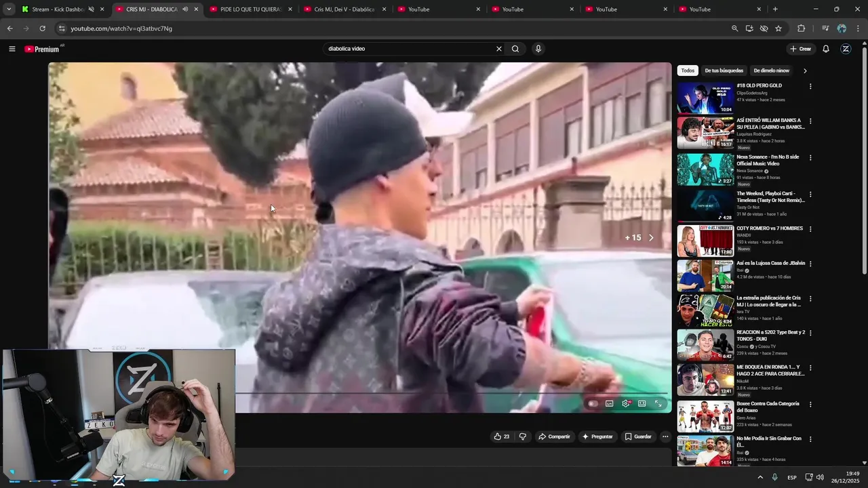Go to YouTube Premium home logo
Screen dimensions: 868x488
42,49
